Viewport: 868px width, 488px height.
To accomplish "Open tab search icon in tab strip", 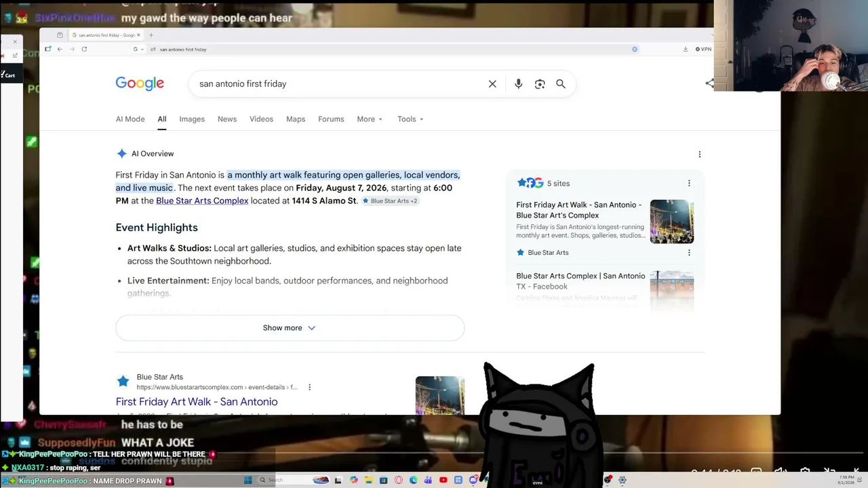I will 60,35.
